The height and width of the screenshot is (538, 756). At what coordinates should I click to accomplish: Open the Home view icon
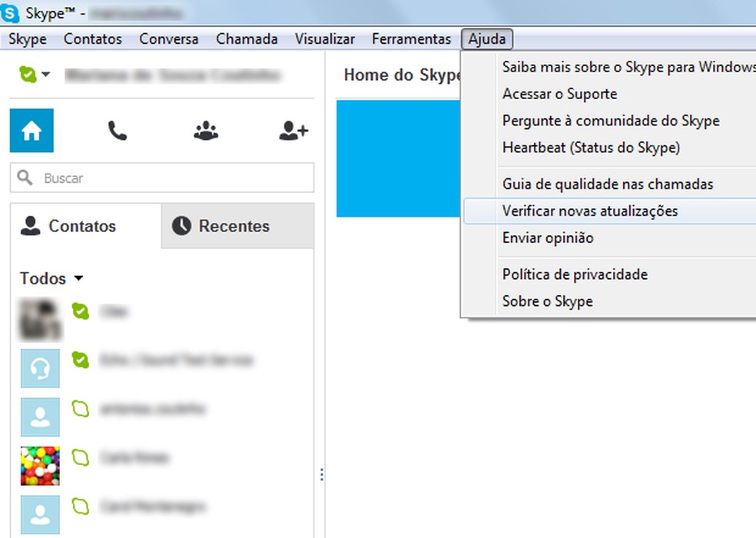tap(31, 131)
